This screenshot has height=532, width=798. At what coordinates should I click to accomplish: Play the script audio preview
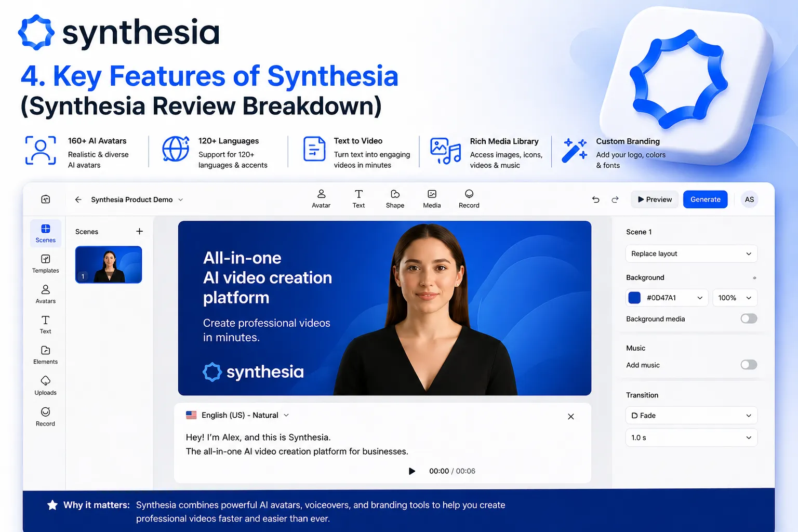pyautogui.click(x=412, y=471)
